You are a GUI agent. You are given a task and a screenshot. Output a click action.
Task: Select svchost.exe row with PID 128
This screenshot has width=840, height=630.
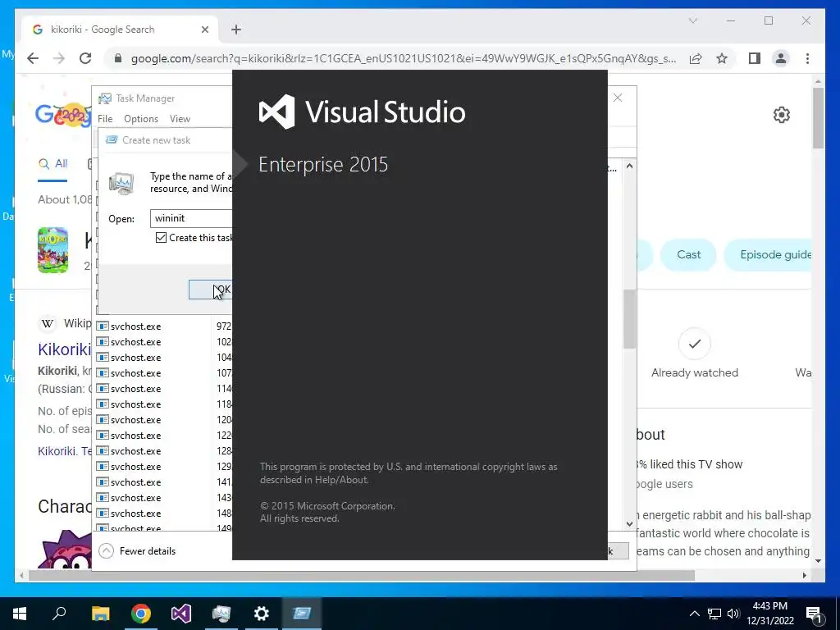point(164,451)
